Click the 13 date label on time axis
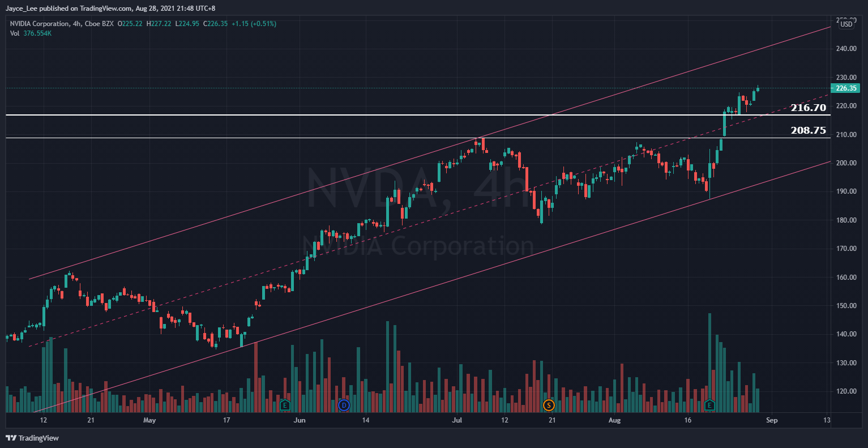Viewport: 868px width, 448px height. (827, 420)
